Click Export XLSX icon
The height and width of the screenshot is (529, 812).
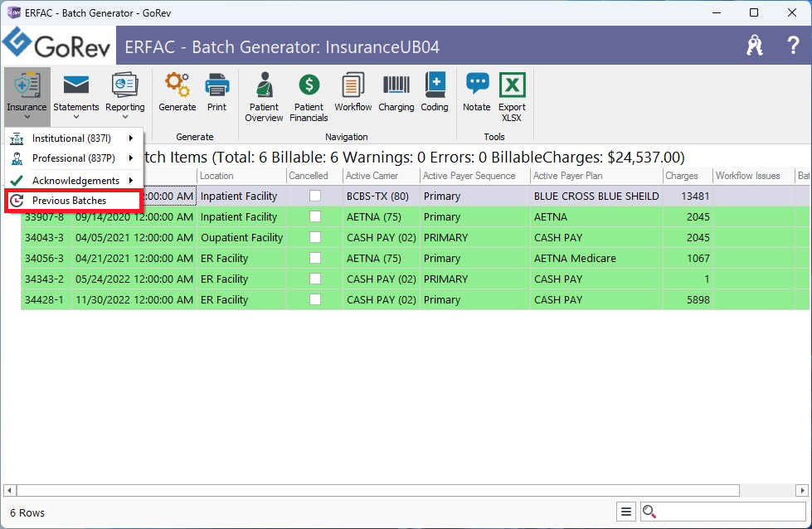click(x=512, y=85)
